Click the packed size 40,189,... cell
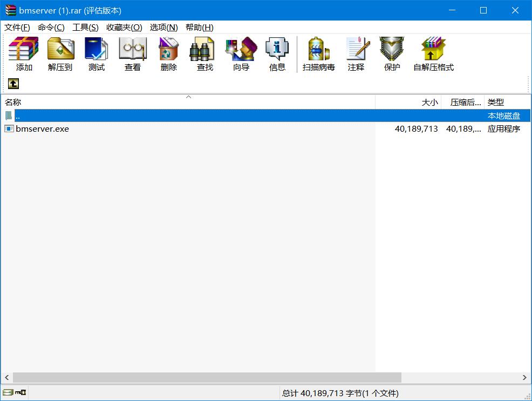 pos(463,129)
